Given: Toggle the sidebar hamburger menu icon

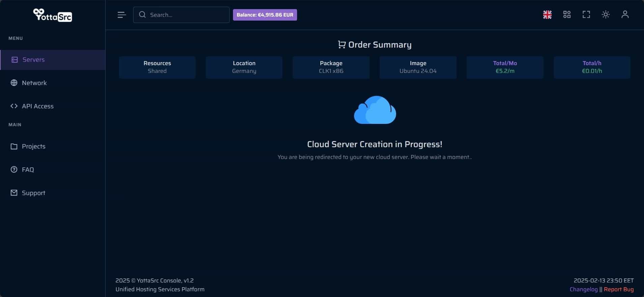Looking at the screenshot, I should (122, 15).
